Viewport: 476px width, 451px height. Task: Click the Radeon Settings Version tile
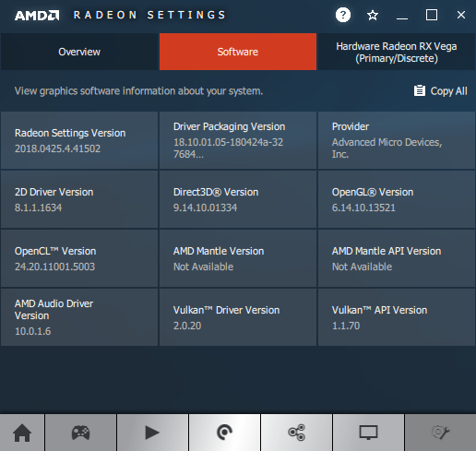(x=79, y=140)
